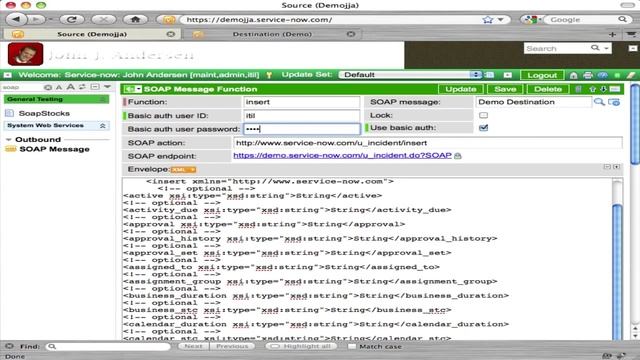Open the Help icon in the green banner
Viewport: 640px width, 360px height.
[x=602, y=75]
